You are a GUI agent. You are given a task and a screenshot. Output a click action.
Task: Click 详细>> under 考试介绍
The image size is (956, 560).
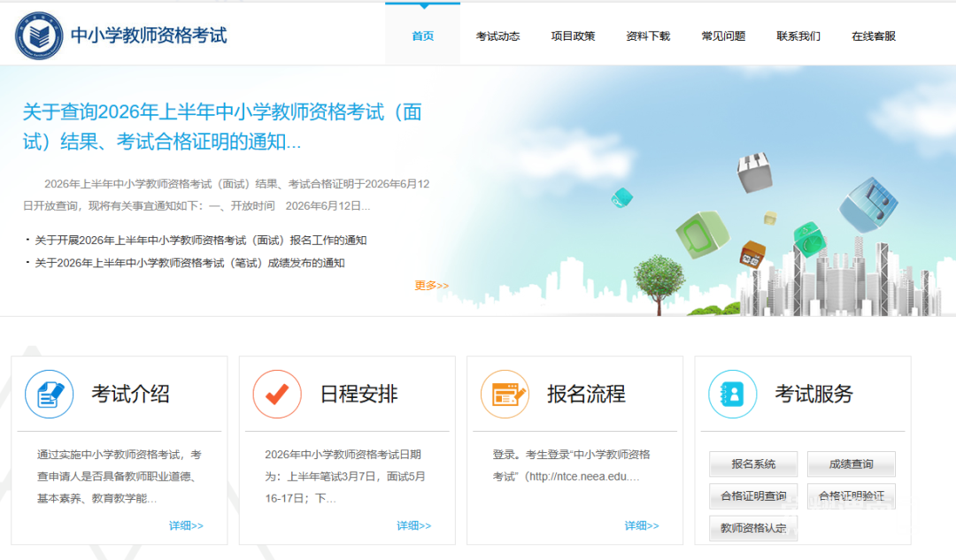186,525
